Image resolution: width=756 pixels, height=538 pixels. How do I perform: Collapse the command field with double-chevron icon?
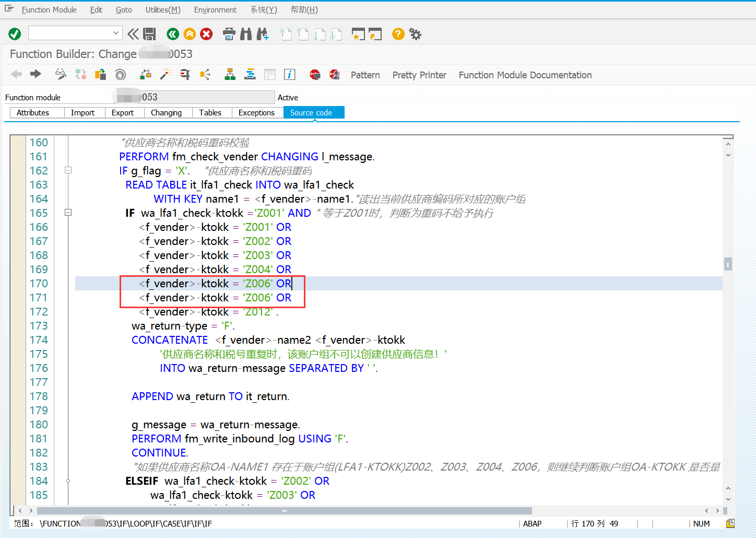pyautogui.click(x=133, y=34)
